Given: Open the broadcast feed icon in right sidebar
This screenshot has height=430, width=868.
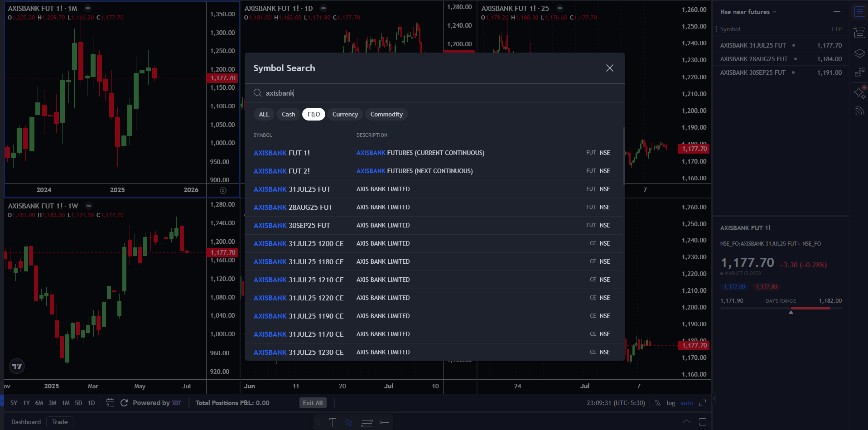Looking at the screenshot, I should click(859, 111).
